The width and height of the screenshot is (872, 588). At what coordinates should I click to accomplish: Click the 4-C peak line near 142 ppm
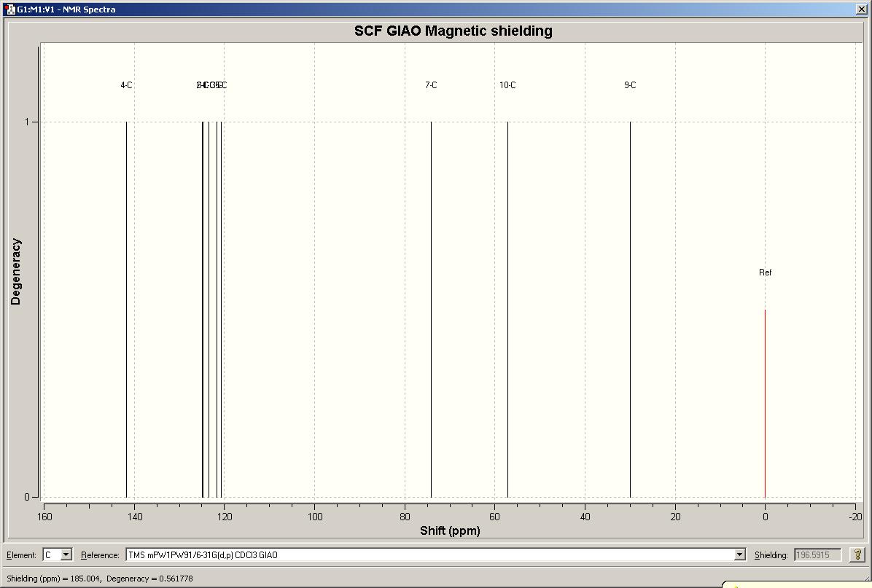pyautogui.click(x=126, y=309)
